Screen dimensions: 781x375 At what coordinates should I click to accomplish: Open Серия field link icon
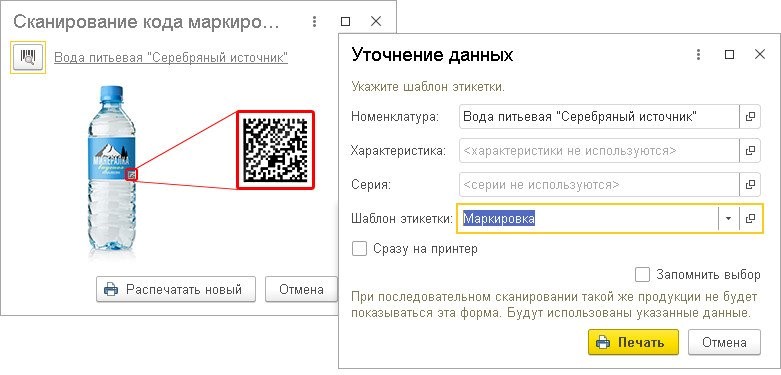[x=750, y=185]
